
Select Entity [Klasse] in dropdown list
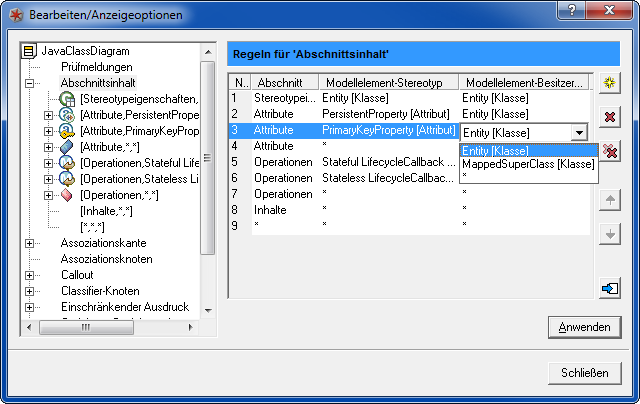[x=496, y=150]
